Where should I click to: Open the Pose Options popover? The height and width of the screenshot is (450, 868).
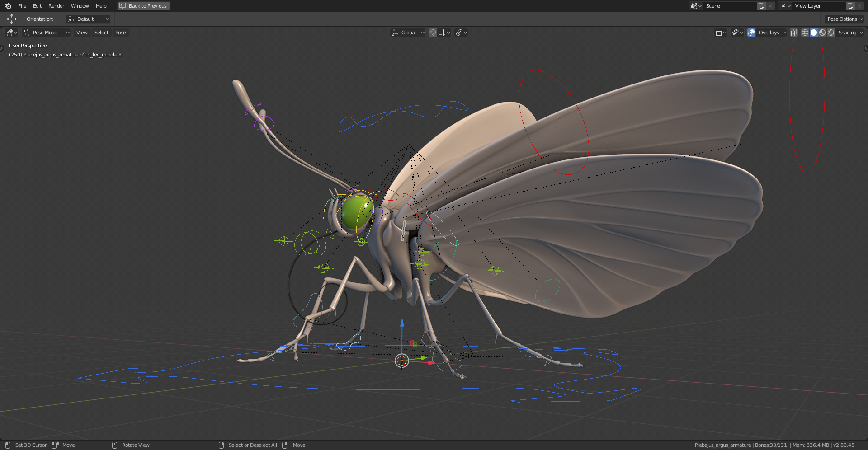(845, 19)
